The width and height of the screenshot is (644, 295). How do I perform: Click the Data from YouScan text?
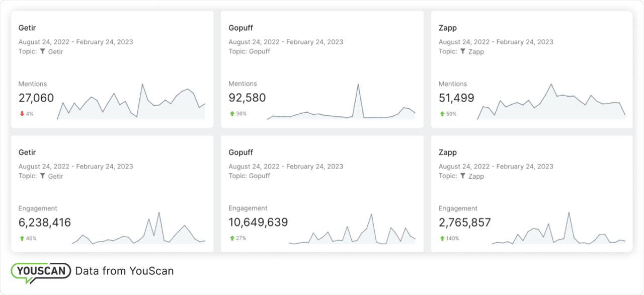[x=124, y=271]
